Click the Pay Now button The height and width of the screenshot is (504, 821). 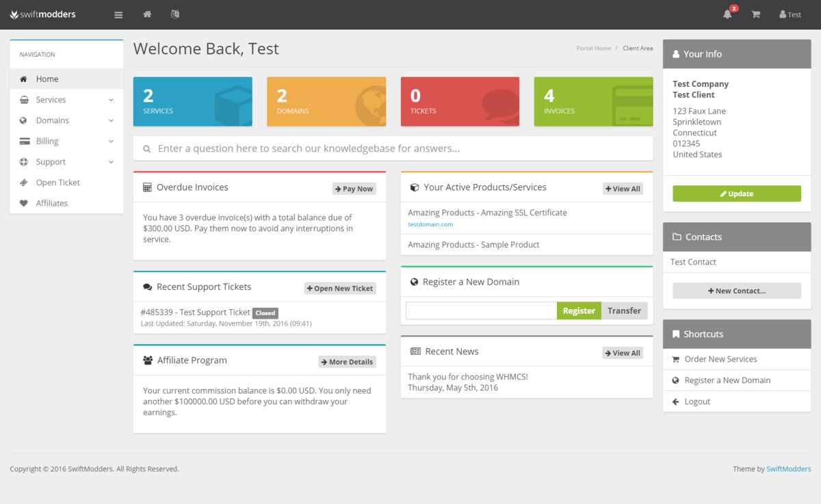point(354,189)
